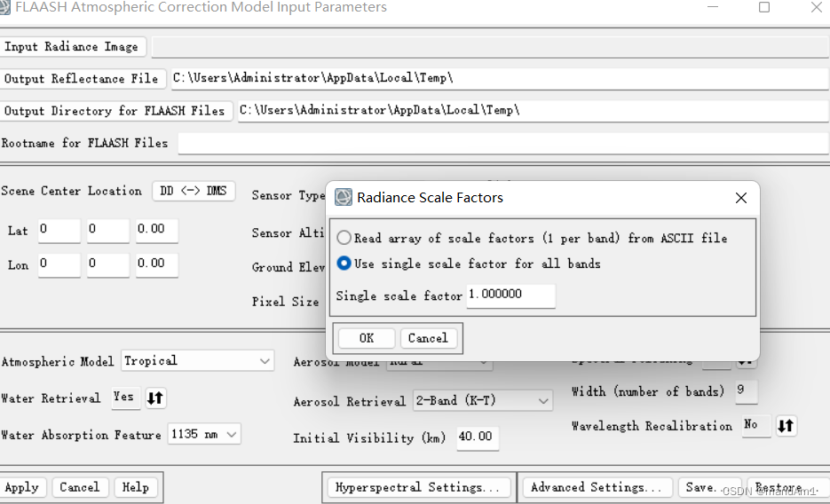The width and height of the screenshot is (830, 504).
Task: Maximize the FLAASH window
Action: 763,7
